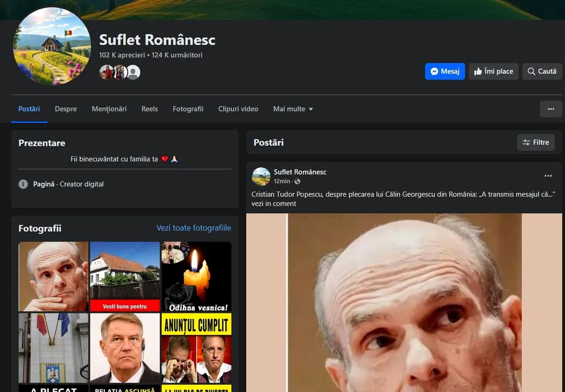Open the Vești bune pentru house thumbnail

(x=125, y=276)
